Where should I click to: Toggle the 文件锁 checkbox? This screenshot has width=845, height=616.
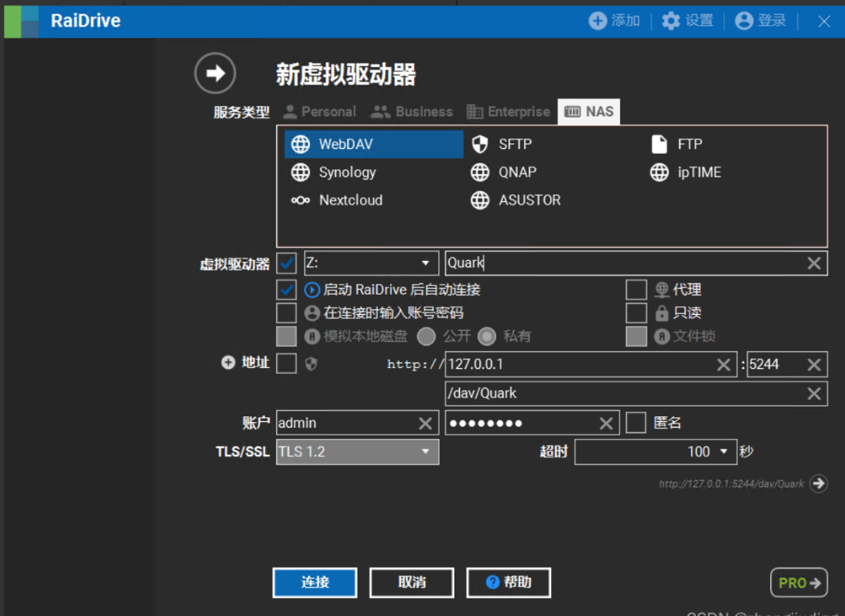[636, 337]
